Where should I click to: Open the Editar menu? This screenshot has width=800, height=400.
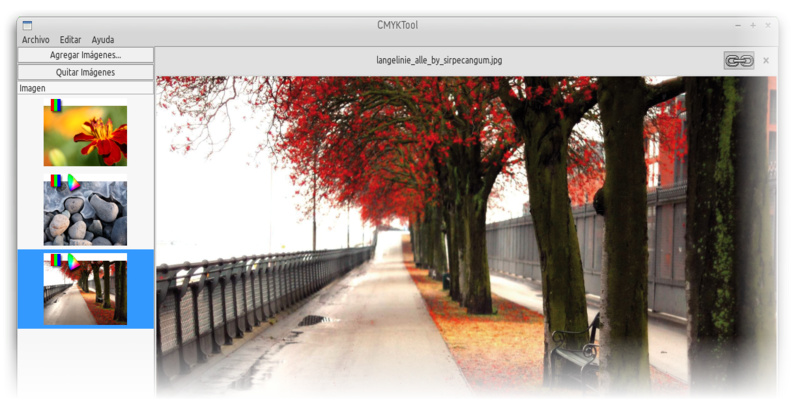70,39
